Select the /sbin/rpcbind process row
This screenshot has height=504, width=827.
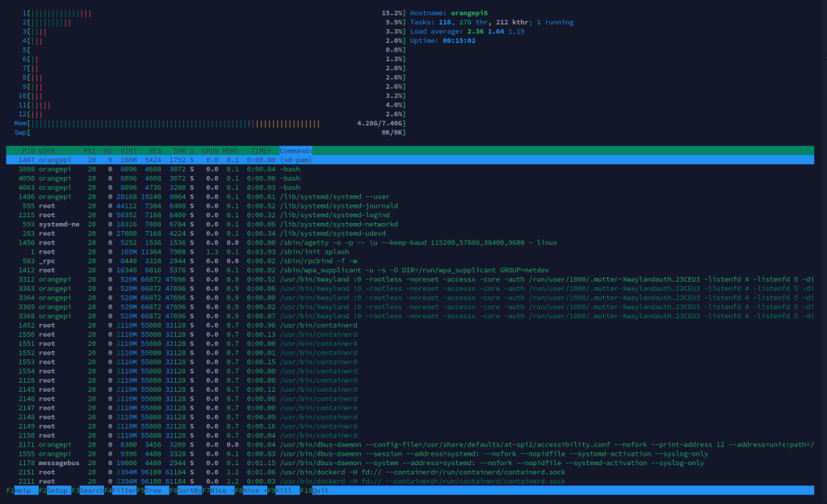tap(409, 261)
